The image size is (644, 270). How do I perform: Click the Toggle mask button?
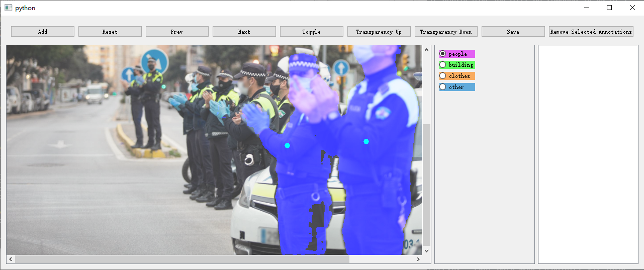(311, 32)
